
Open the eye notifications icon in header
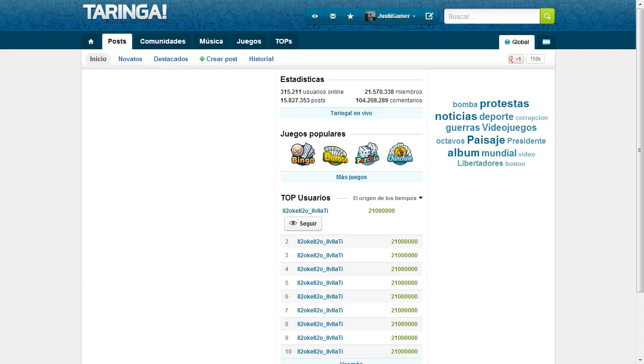(314, 16)
